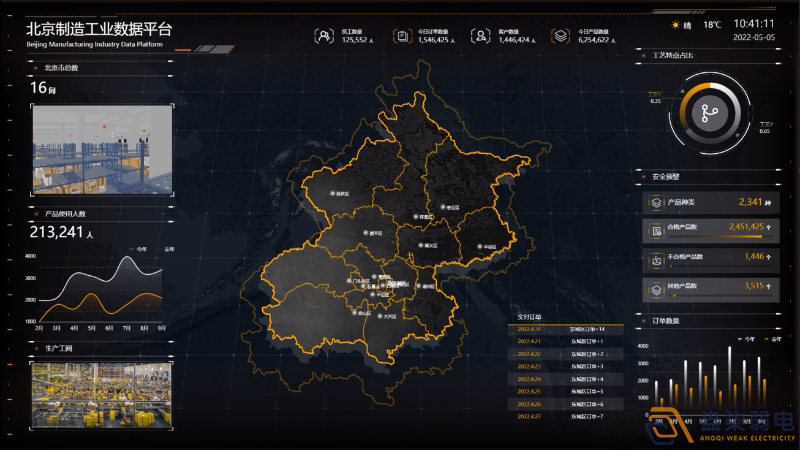Click the employee count person icon
800x450 pixels.
point(325,36)
